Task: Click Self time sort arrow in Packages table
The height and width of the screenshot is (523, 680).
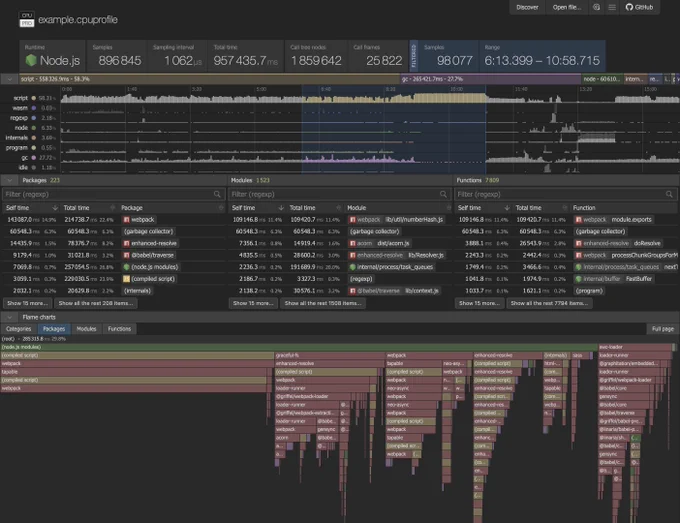Action: (x=55, y=208)
